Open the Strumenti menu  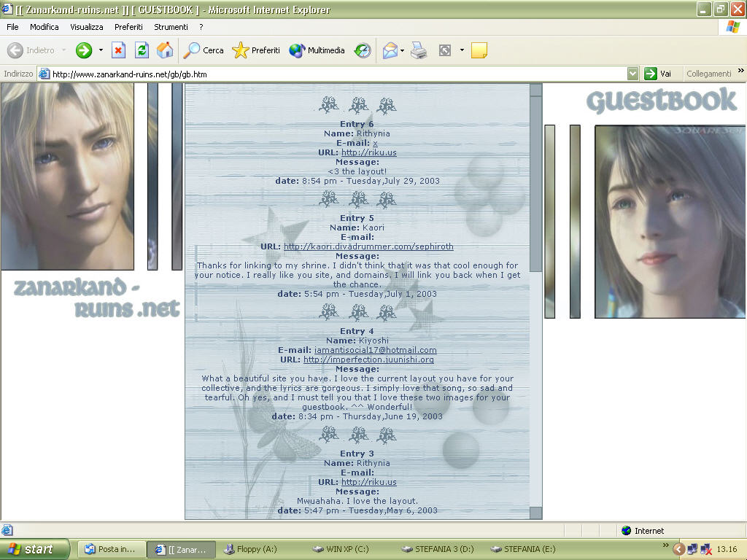point(171,27)
